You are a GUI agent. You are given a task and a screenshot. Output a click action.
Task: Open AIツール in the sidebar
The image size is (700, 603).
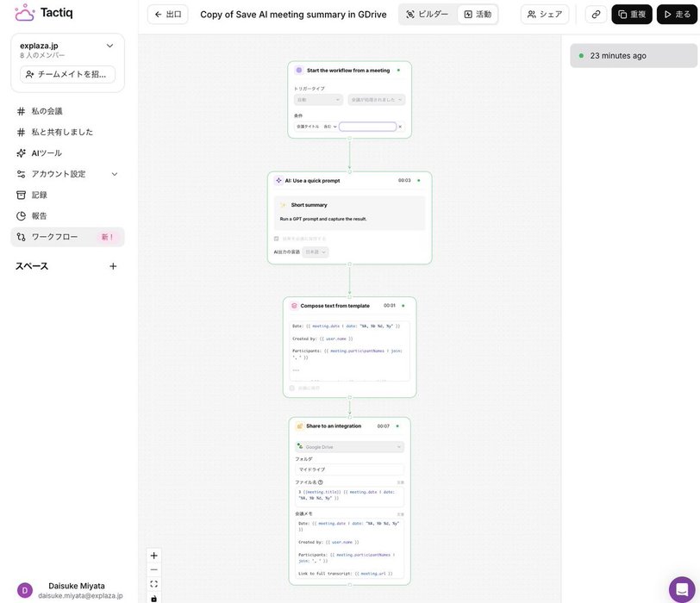[x=67, y=153]
